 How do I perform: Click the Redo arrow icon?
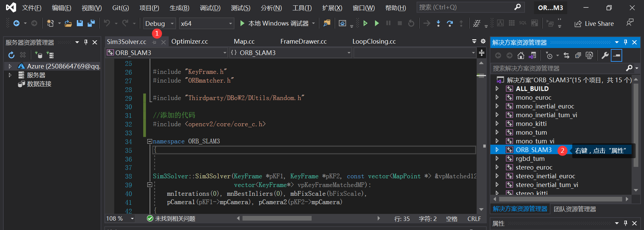125,23
